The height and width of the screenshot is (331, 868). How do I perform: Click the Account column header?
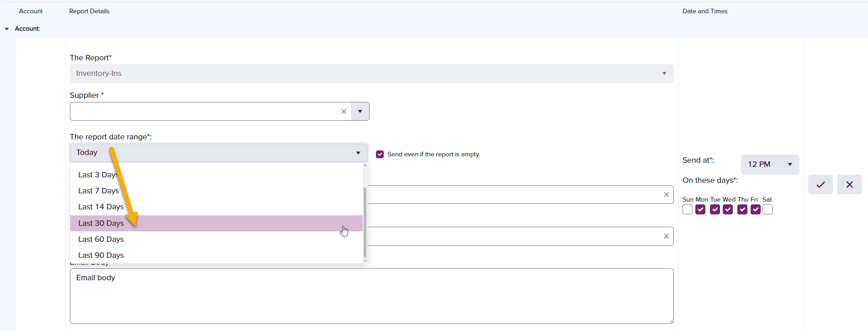point(31,11)
